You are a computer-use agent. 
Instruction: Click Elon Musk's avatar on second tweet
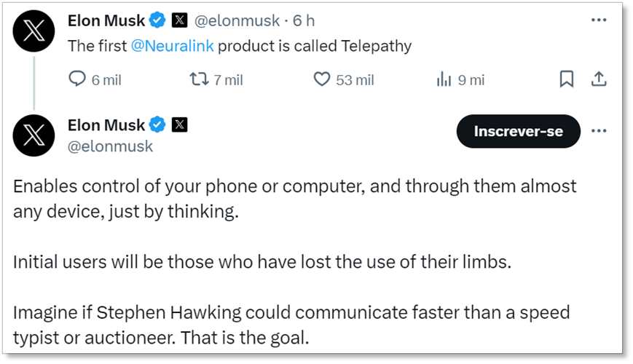coord(34,135)
